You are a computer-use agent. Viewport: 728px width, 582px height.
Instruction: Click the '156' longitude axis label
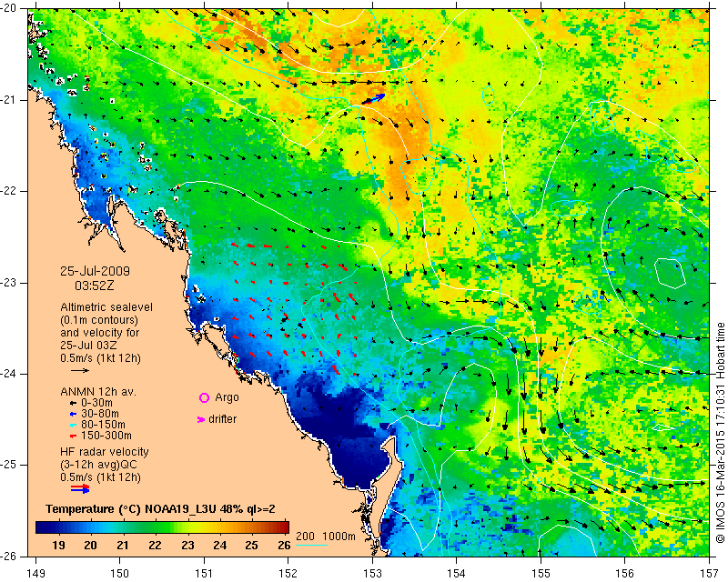tap(625, 574)
